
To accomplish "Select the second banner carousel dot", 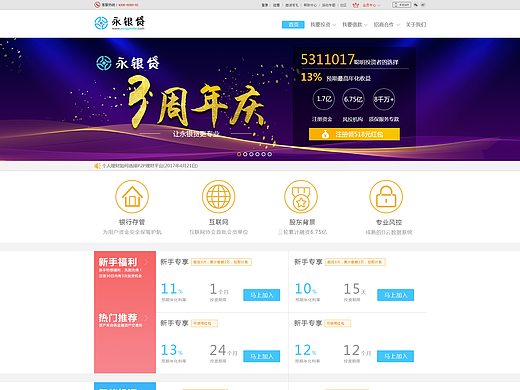I will [245, 154].
